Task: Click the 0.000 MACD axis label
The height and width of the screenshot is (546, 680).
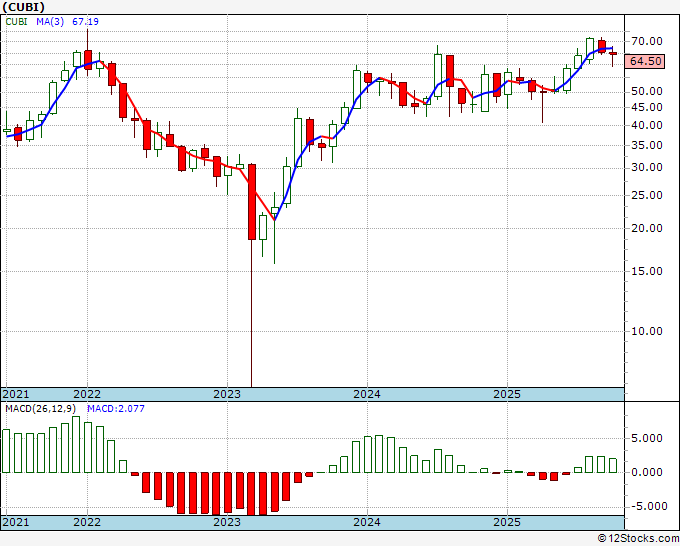Action: coord(647,472)
